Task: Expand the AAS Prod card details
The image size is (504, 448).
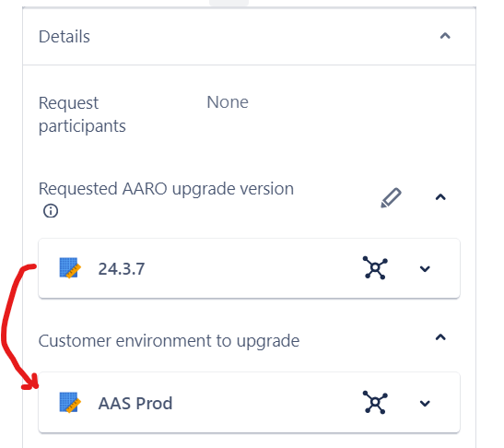Action: pyautogui.click(x=425, y=404)
